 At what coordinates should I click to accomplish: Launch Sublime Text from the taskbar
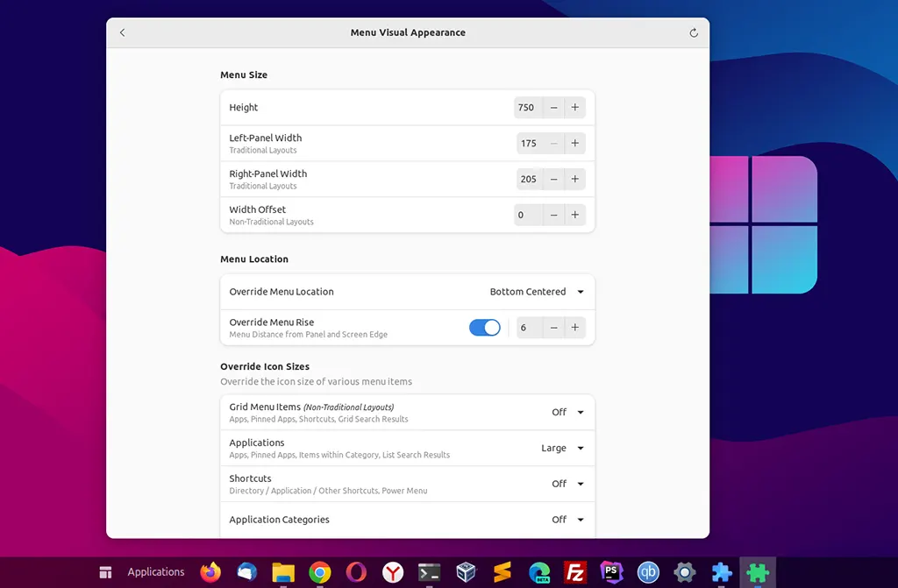[502, 572]
